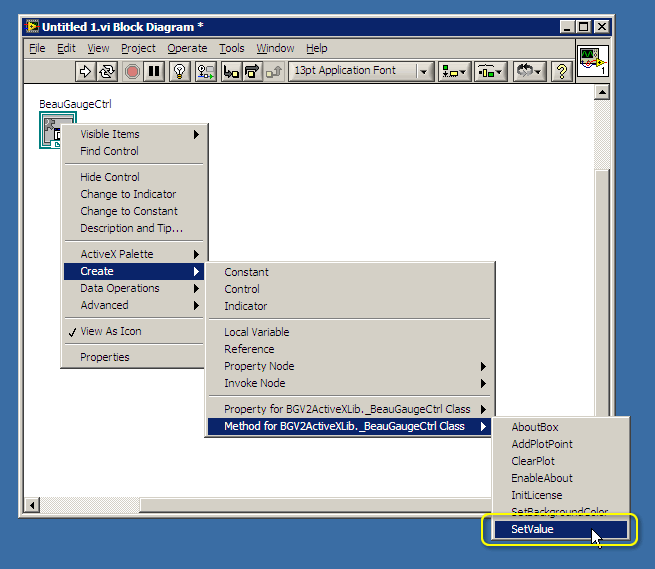Image resolution: width=655 pixels, height=569 pixels.
Task: Click the BeauGaugeCtrl label text
Action: tap(75, 104)
